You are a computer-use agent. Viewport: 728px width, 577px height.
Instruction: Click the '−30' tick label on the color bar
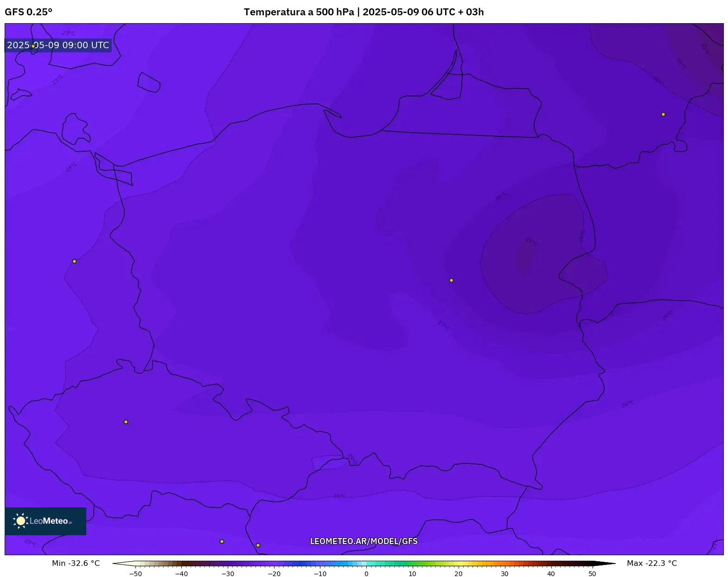(228, 574)
